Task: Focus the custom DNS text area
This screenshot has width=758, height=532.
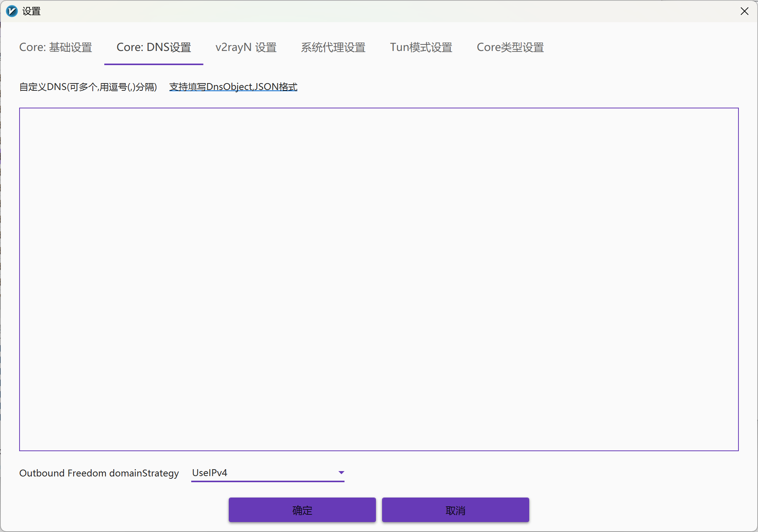Action: click(379, 279)
